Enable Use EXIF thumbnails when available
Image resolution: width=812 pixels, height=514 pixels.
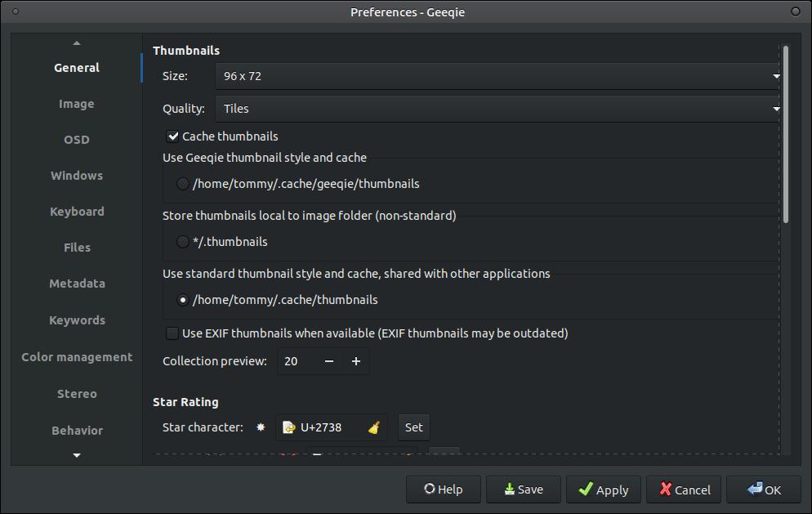172,333
